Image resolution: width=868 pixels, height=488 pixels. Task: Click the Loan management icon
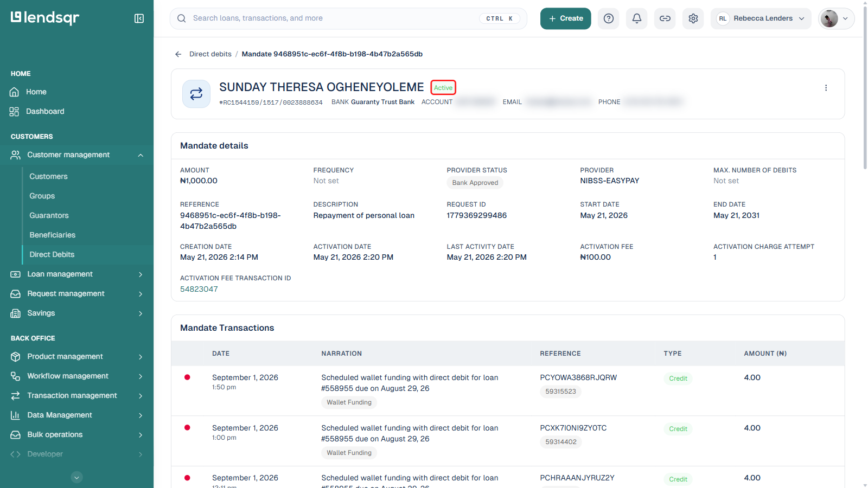15,274
